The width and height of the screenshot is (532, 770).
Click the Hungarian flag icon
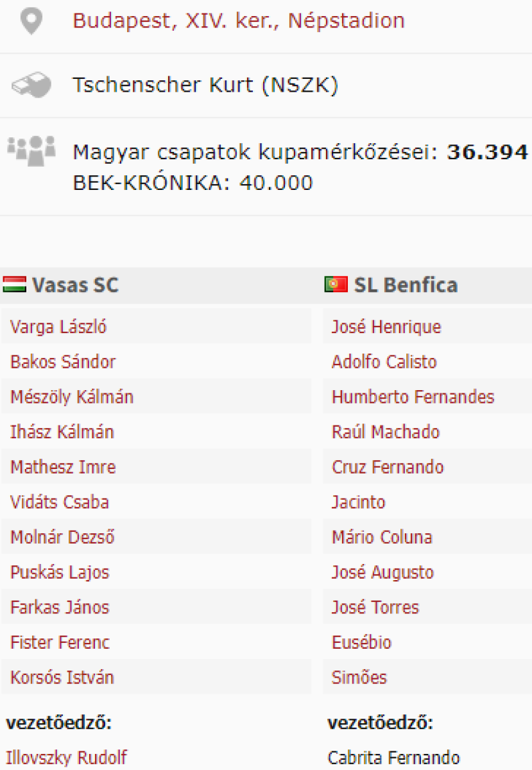click(14, 285)
